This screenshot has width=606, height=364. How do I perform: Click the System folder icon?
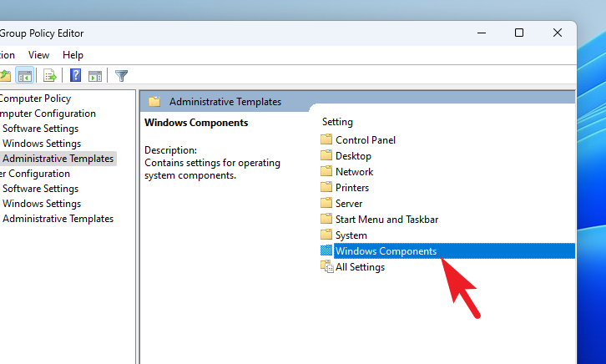pyautogui.click(x=326, y=235)
